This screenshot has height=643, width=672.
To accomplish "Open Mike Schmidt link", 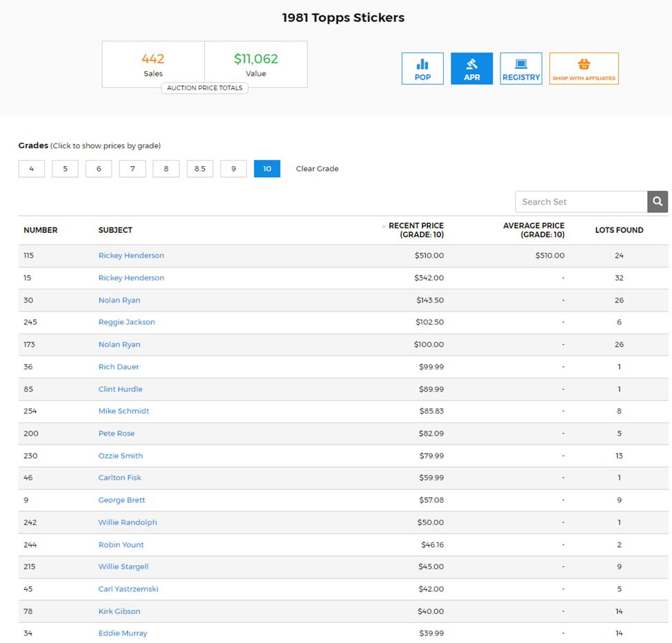I will point(124,411).
